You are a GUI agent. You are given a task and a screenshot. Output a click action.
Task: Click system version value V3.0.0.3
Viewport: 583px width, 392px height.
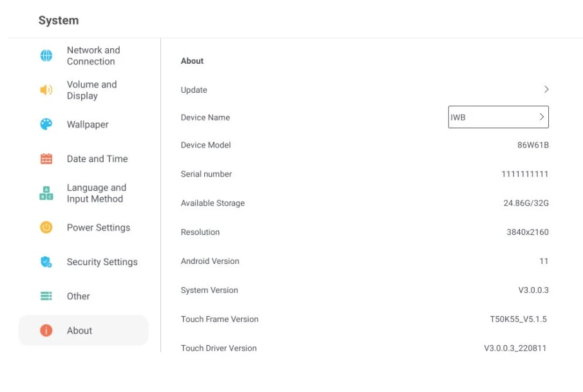click(x=533, y=290)
